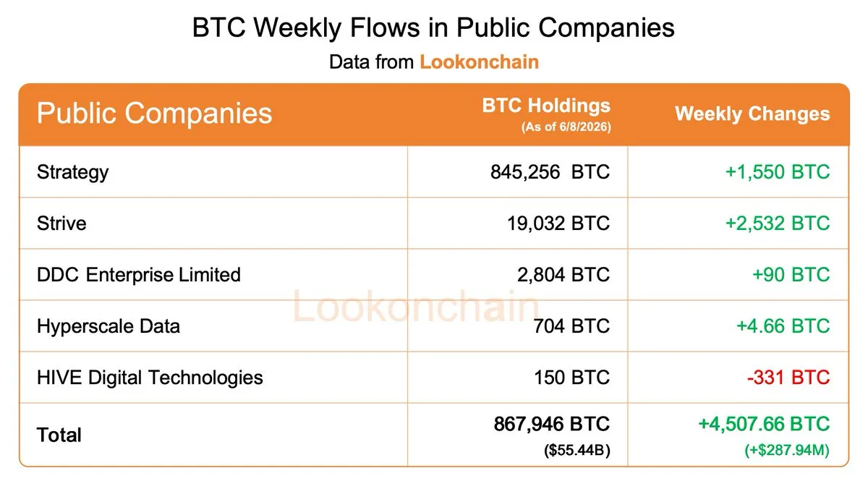
Task: Click the BTC Holdings column header
Action: point(546,106)
